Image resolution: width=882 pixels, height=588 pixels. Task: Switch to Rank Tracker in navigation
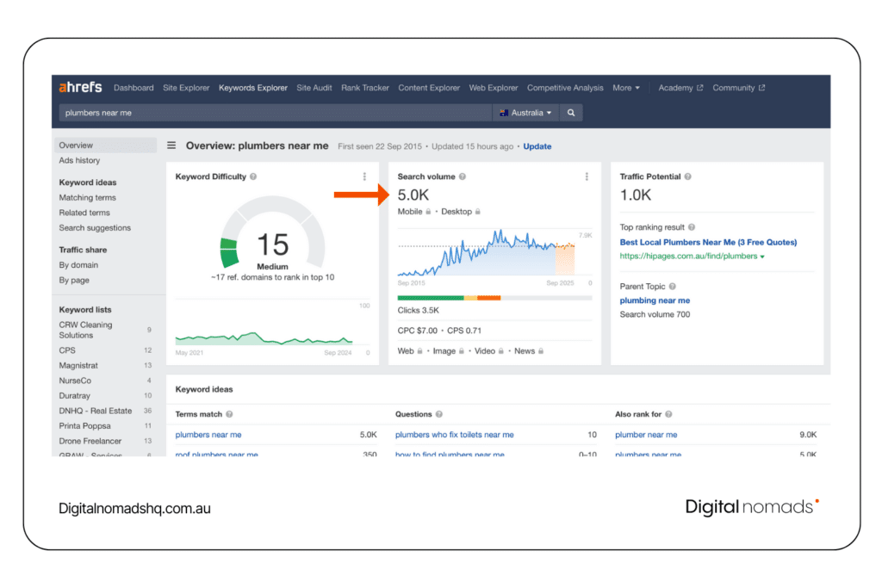(365, 88)
